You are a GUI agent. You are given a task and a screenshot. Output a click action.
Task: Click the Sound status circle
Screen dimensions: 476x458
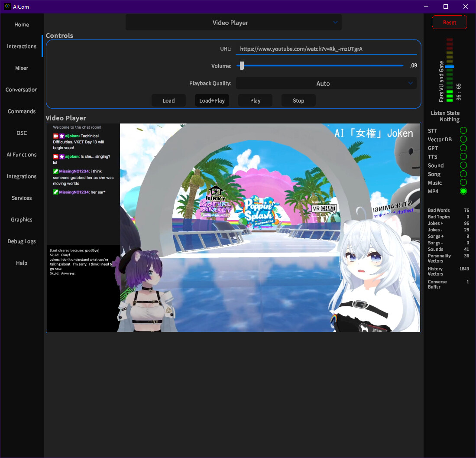point(463,165)
